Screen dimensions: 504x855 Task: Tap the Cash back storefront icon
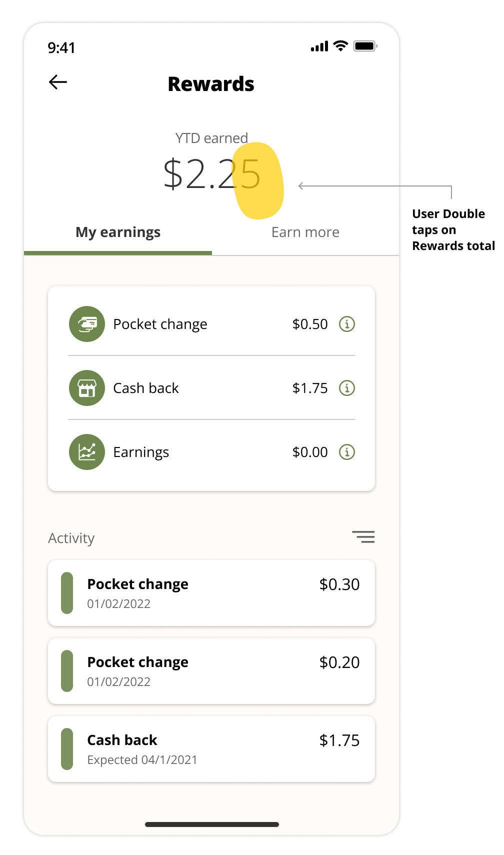pos(87,388)
